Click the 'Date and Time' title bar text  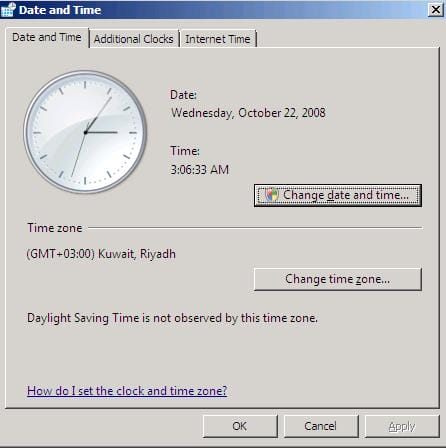point(60,10)
